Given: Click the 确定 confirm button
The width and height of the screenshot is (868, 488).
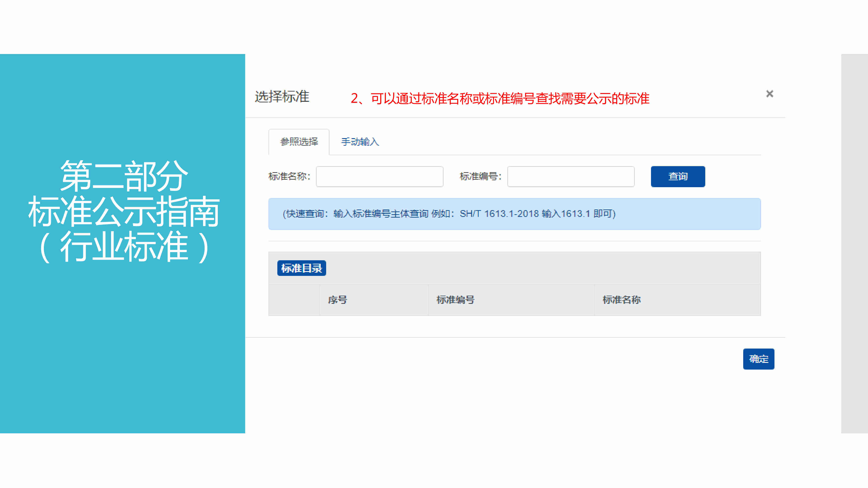Looking at the screenshot, I should (x=758, y=359).
